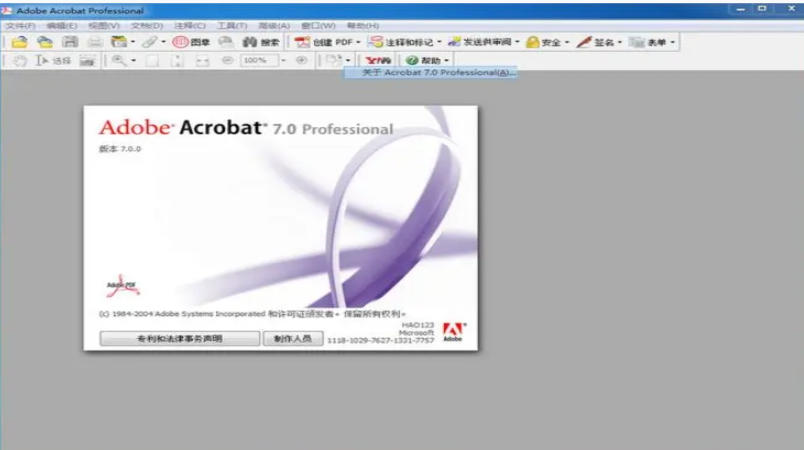Click the Actual Size page icon
This screenshot has height=450, width=804.
coord(152,60)
